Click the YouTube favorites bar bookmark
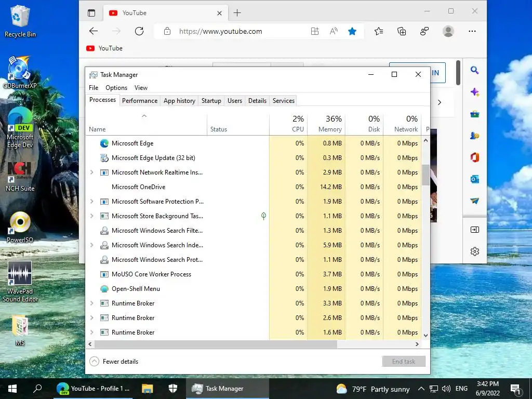This screenshot has height=399, width=532. [104, 48]
